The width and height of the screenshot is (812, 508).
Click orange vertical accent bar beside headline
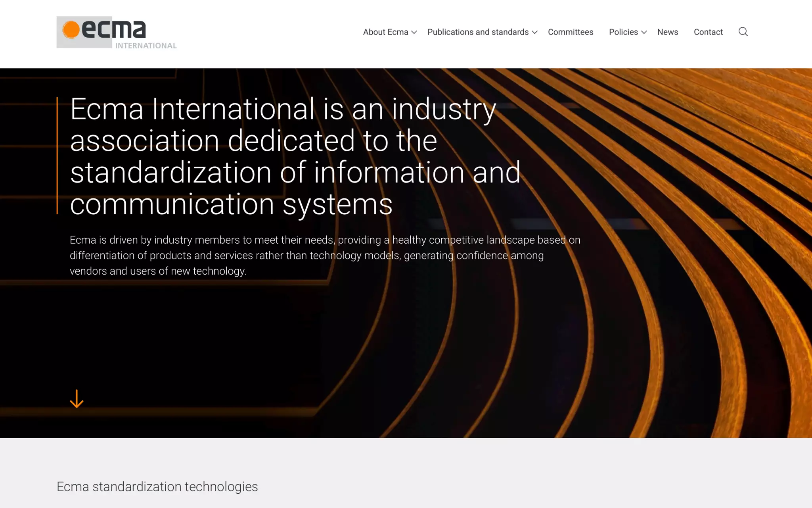[x=57, y=156]
